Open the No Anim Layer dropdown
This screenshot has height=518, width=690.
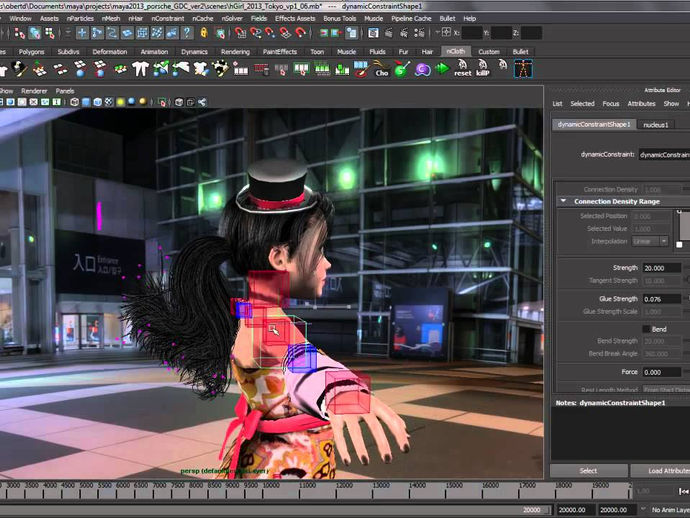coord(670,510)
